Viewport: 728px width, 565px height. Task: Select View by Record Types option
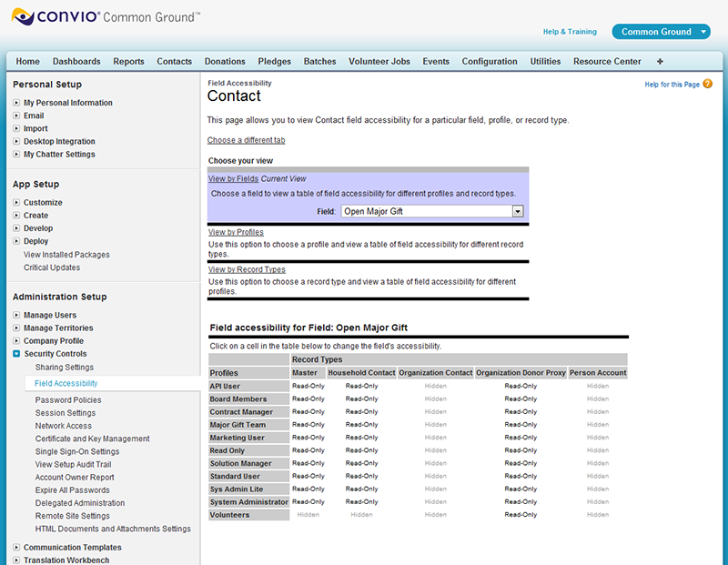[x=247, y=270]
